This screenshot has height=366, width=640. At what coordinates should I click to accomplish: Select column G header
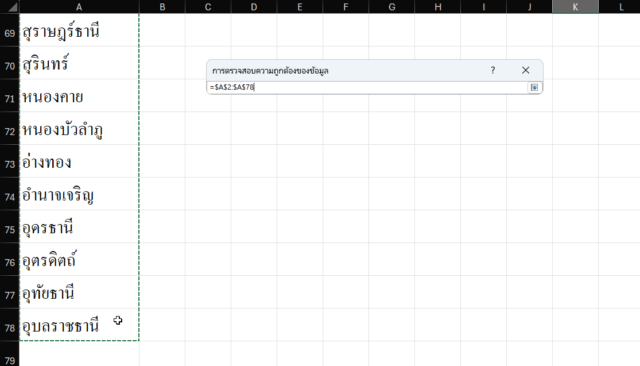tap(391, 7)
